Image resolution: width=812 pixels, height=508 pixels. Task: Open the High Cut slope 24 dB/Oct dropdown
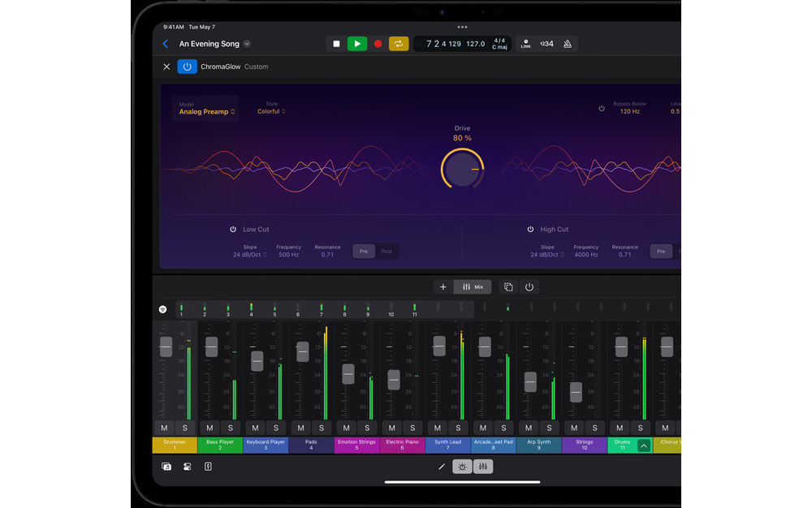pos(546,255)
